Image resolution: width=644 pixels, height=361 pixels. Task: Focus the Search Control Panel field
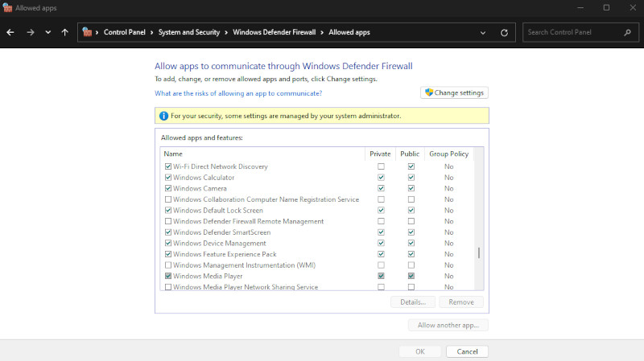[580, 32]
